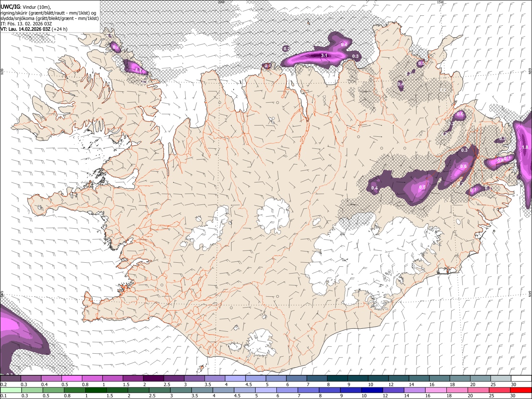Pick the violet lower swatch between 12 and 14
This screenshot has height=399, width=532.
point(393,390)
